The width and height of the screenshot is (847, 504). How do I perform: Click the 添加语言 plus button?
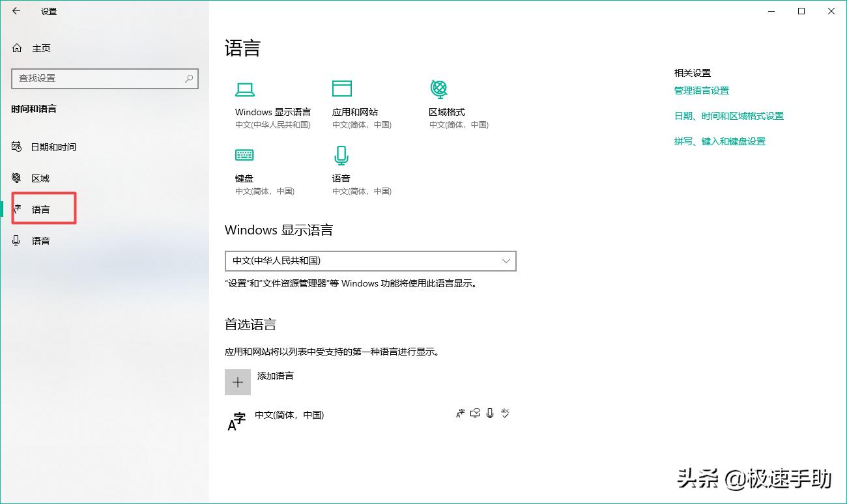click(x=238, y=382)
